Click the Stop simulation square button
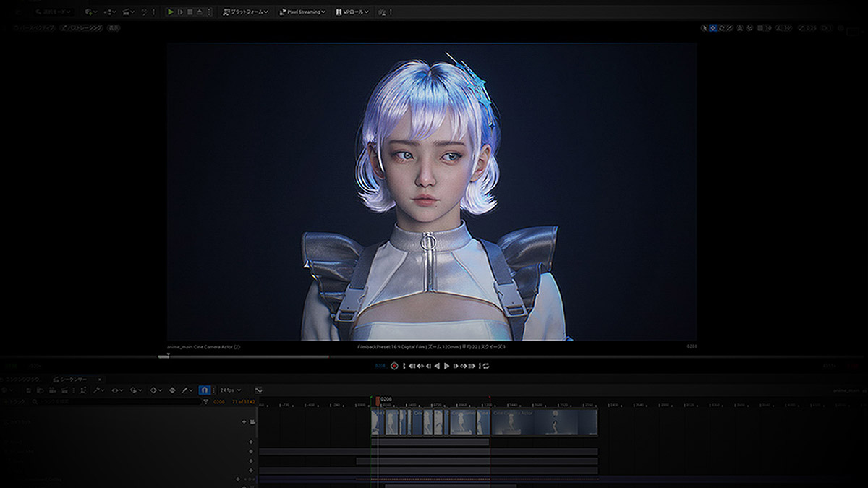 [x=190, y=12]
